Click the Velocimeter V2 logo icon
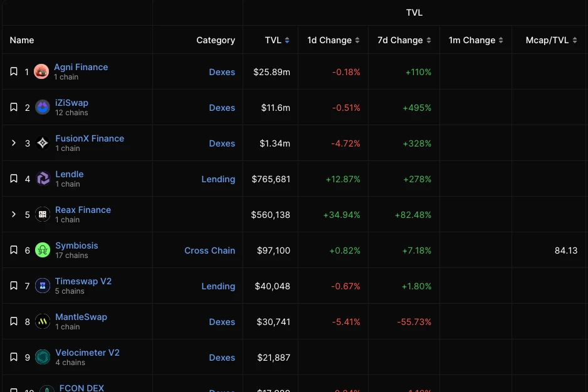 (43, 357)
